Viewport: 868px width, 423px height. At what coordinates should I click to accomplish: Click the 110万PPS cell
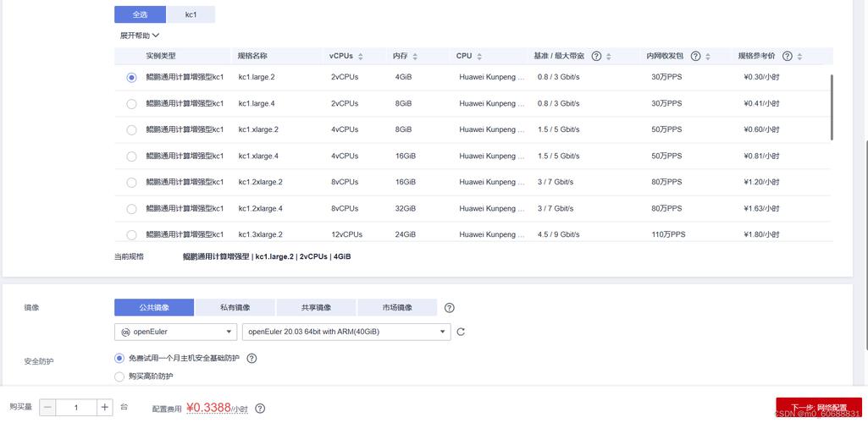668,234
